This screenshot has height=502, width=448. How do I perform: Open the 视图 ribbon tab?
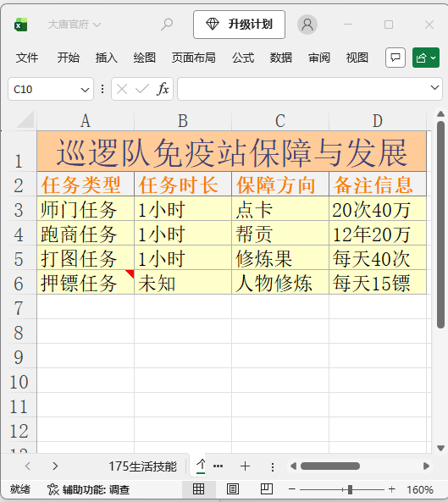tap(357, 58)
